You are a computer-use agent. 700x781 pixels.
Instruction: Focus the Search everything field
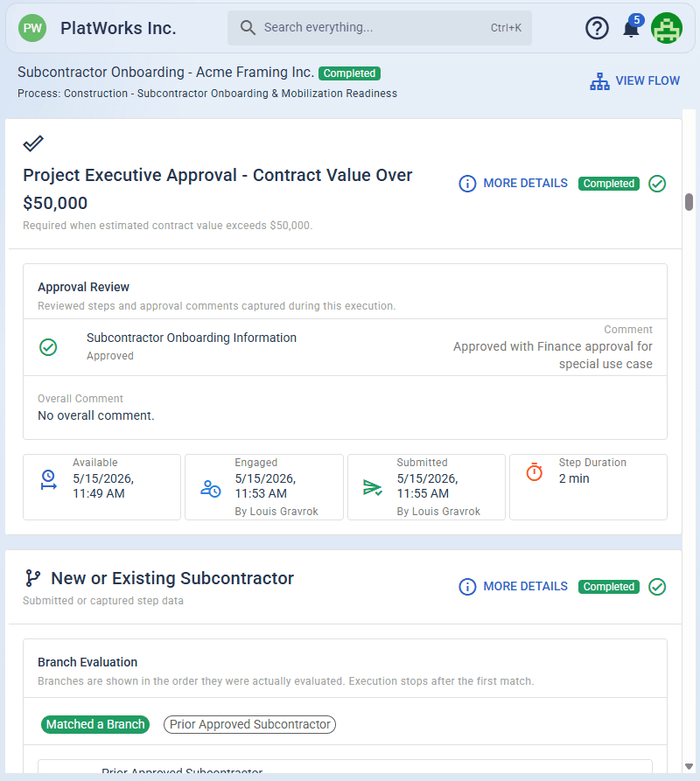pos(379,28)
